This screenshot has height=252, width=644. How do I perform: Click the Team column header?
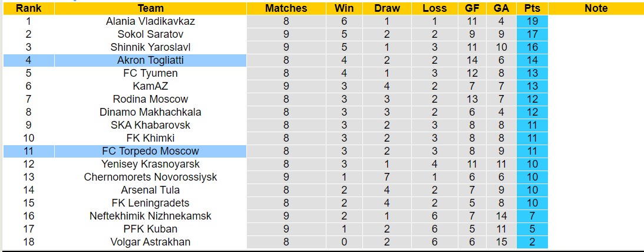(150, 8)
